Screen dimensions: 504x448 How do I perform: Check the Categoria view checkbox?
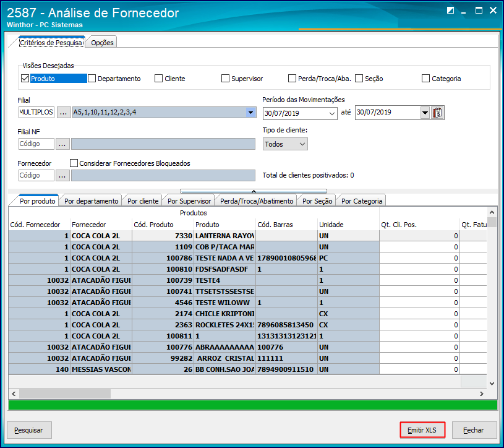coord(425,79)
